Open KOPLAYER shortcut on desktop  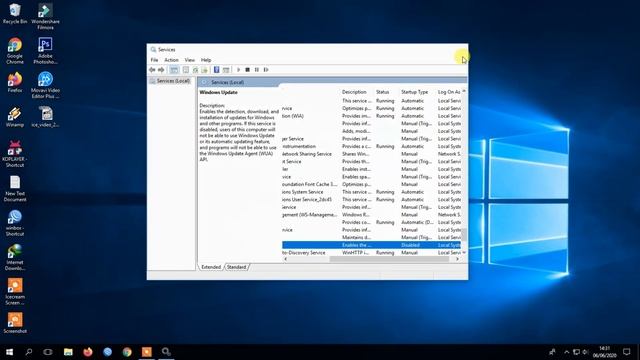(x=15, y=154)
